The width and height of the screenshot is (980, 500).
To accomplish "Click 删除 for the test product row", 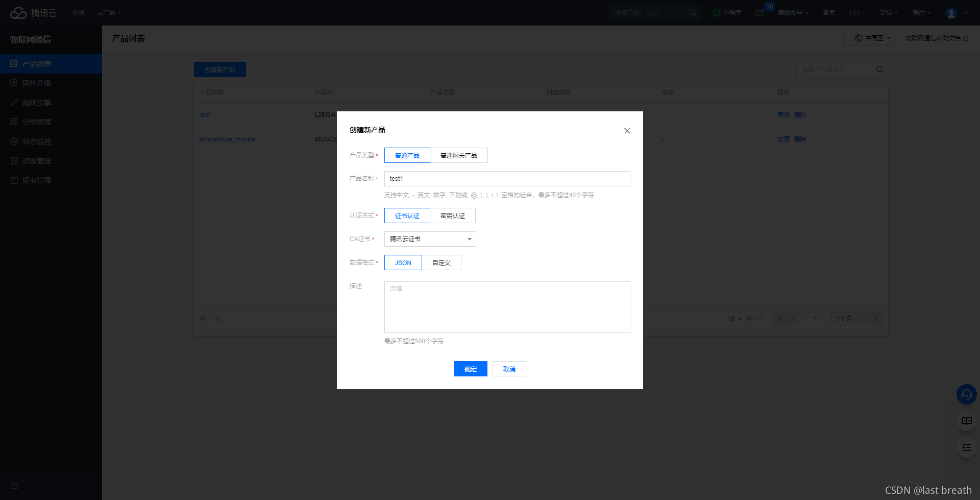I will tap(800, 115).
